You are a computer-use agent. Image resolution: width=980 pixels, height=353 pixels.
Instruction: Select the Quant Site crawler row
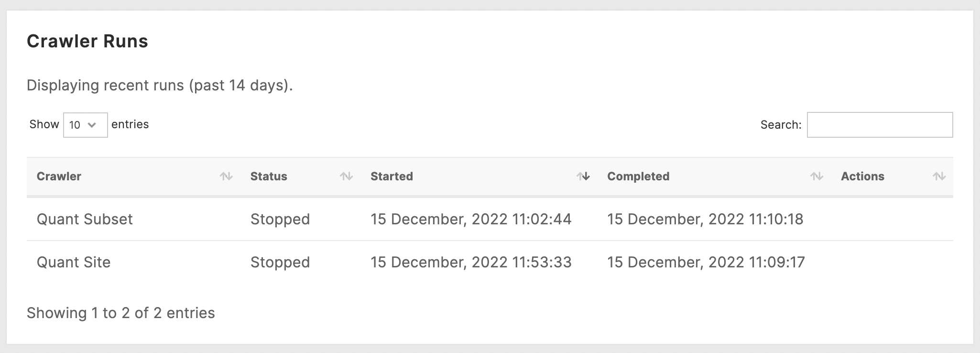(490, 262)
